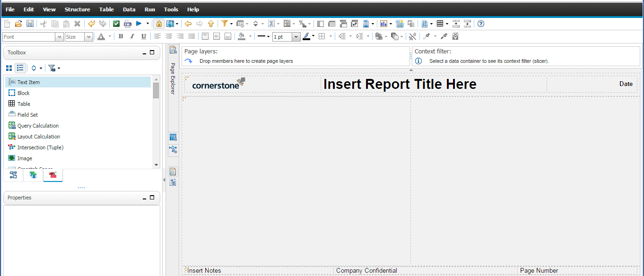Toggle right text alignment
This screenshot has width=644, height=276.
(180, 36)
